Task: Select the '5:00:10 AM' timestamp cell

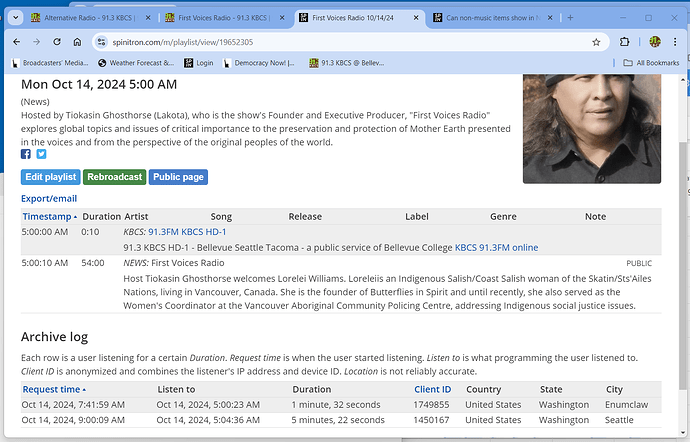Action: tap(45, 263)
